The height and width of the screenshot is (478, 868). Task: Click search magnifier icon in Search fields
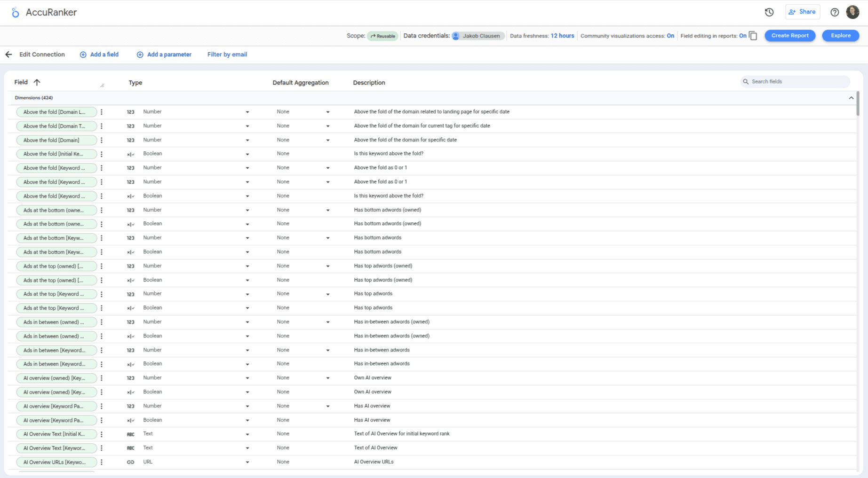click(x=746, y=82)
